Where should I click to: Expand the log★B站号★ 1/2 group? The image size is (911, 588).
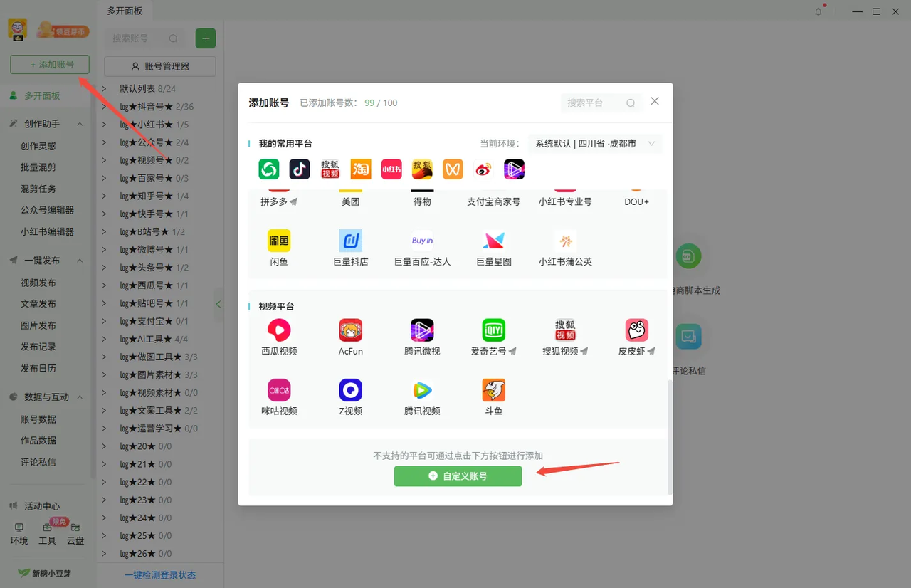[105, 232]
